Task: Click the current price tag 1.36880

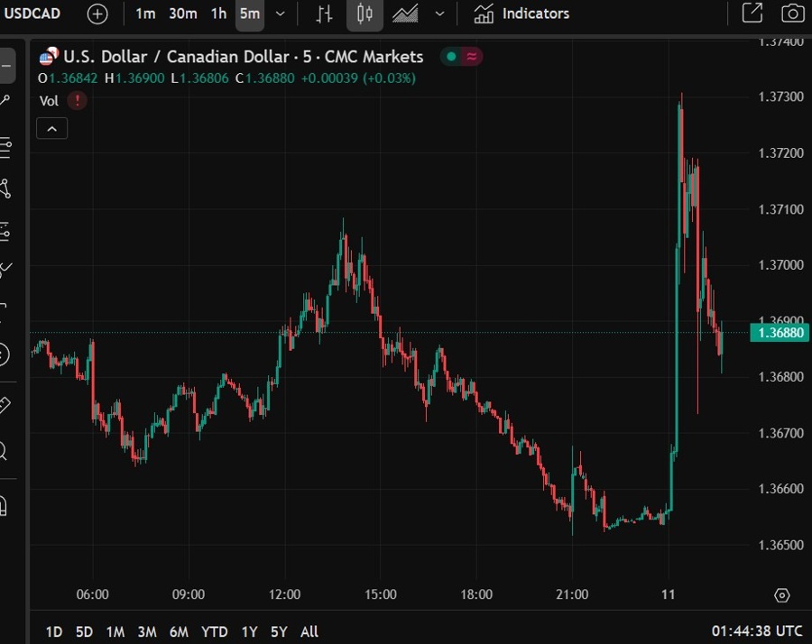Action: 780,333
